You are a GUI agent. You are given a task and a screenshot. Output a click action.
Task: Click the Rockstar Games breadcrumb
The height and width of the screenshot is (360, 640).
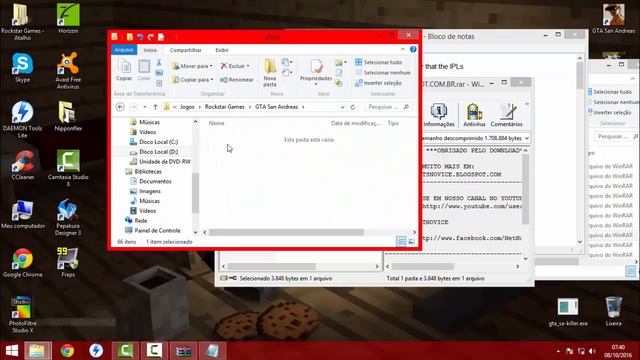coord(224,107)
